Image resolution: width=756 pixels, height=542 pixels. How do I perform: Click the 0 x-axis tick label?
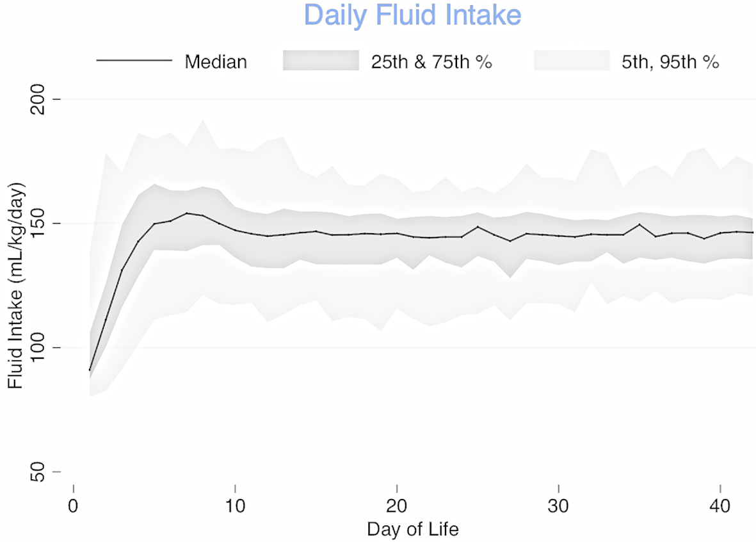74,505
